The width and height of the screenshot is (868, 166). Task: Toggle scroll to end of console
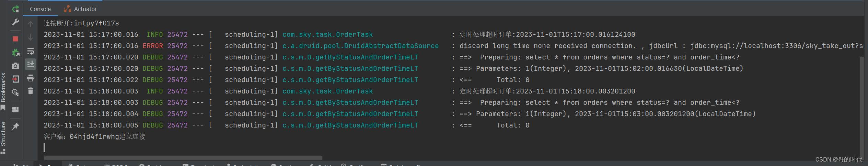pos(31,64)
